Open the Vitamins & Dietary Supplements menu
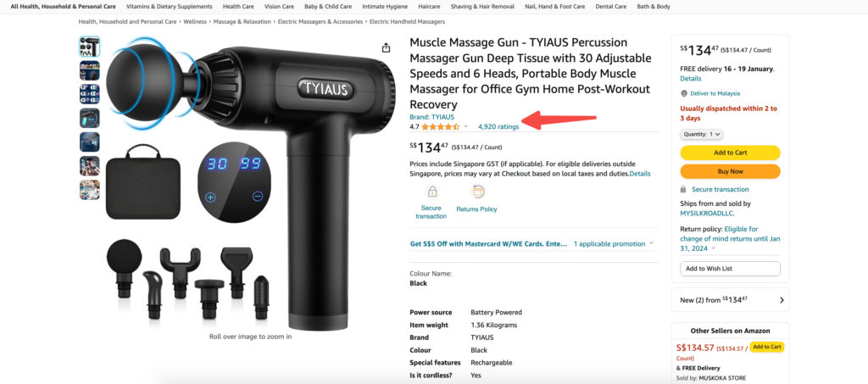Screen dimensions: 868x384 169,7
